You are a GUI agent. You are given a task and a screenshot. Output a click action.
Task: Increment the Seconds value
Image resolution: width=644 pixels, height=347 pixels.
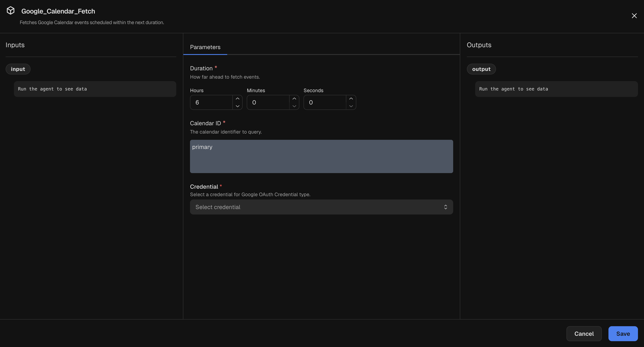tap(351, 99)
